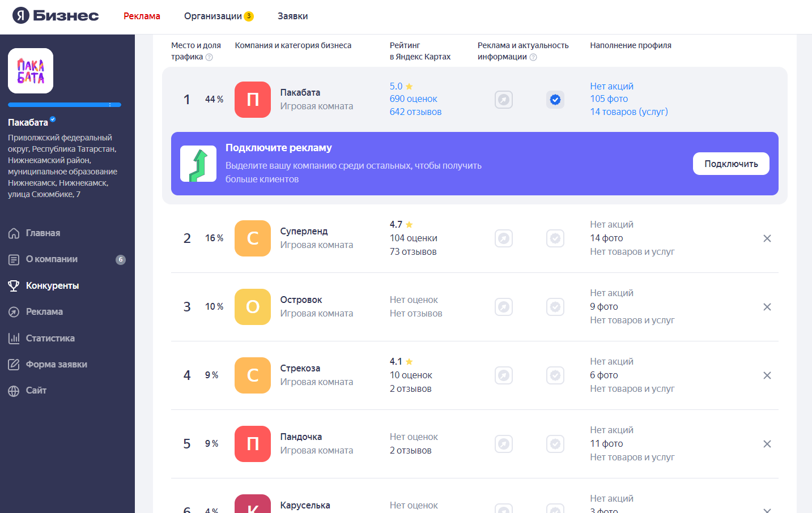Click the help icon next to трафика

(209, 57)
